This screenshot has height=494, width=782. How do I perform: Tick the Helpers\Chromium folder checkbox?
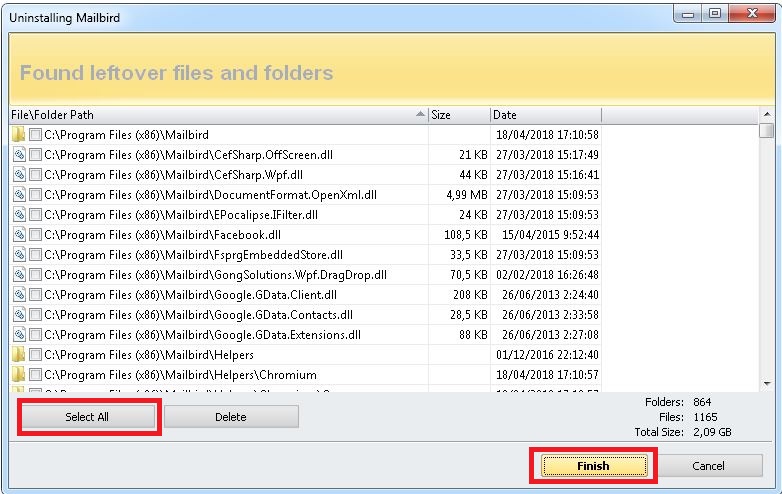tap(35, 374)
